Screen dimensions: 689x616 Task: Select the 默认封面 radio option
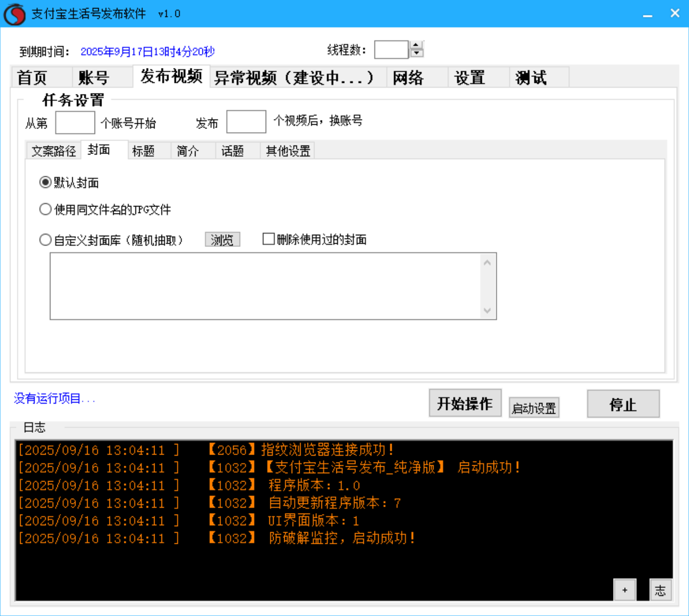coord(45,182)
